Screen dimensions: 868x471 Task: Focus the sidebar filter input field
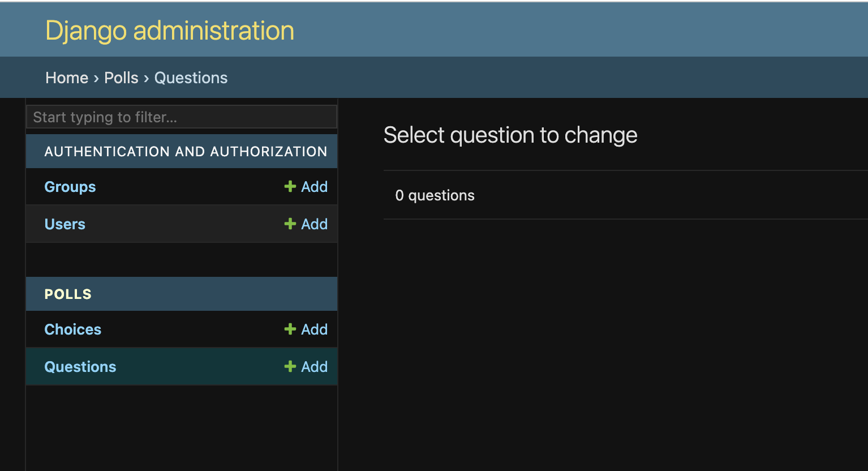182,117
